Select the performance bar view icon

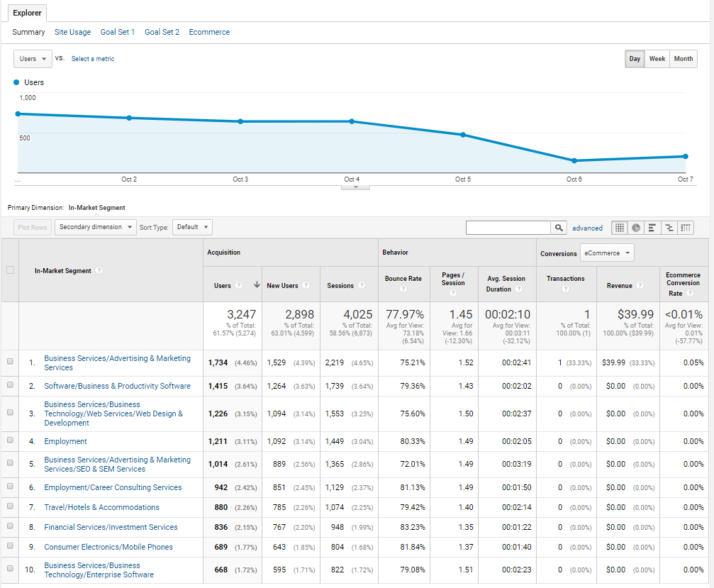pos(652,228)
